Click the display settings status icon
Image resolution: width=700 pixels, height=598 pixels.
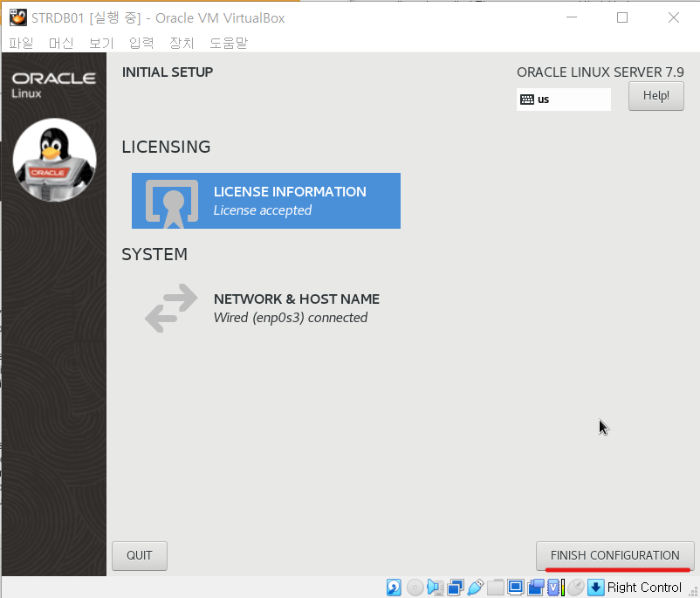coord(516,588)
